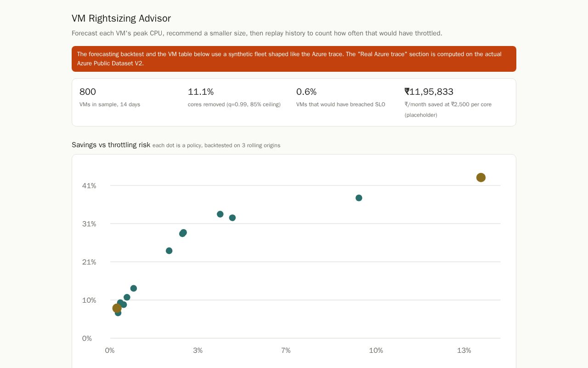
Task: Click the 'cores removed (q=0.99, 85% ceiling)' label
Action: [234, 104]
